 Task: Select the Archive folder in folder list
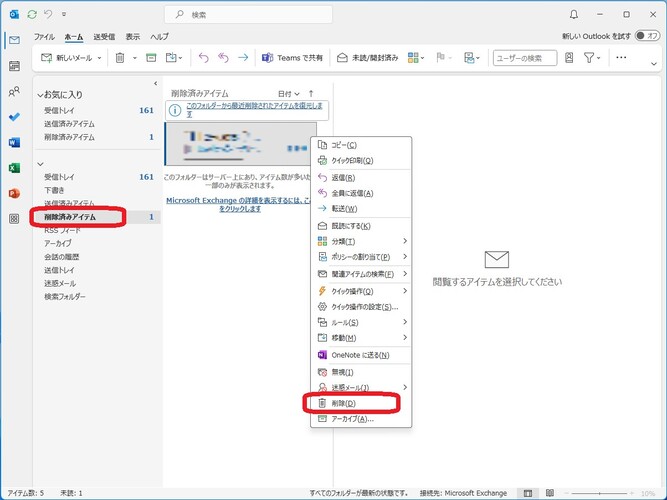click(99, 243)
